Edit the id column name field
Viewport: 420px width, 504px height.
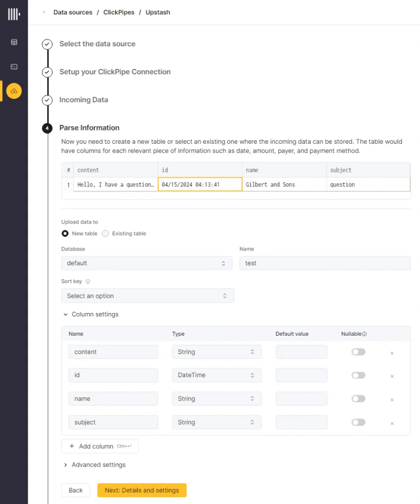click(113, 375)
